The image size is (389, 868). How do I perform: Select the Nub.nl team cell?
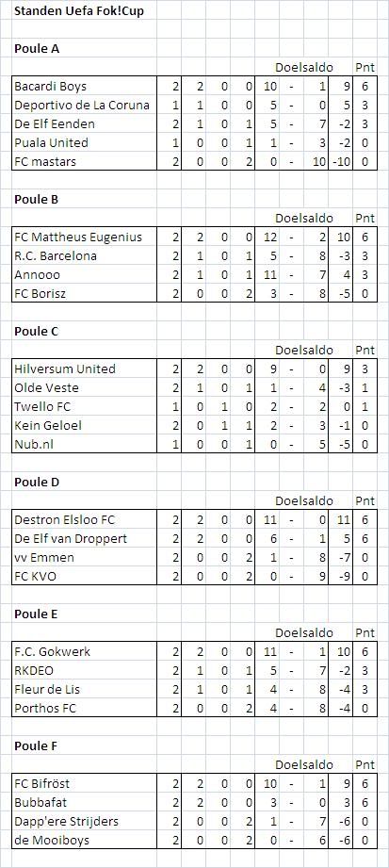click(85, 444)
